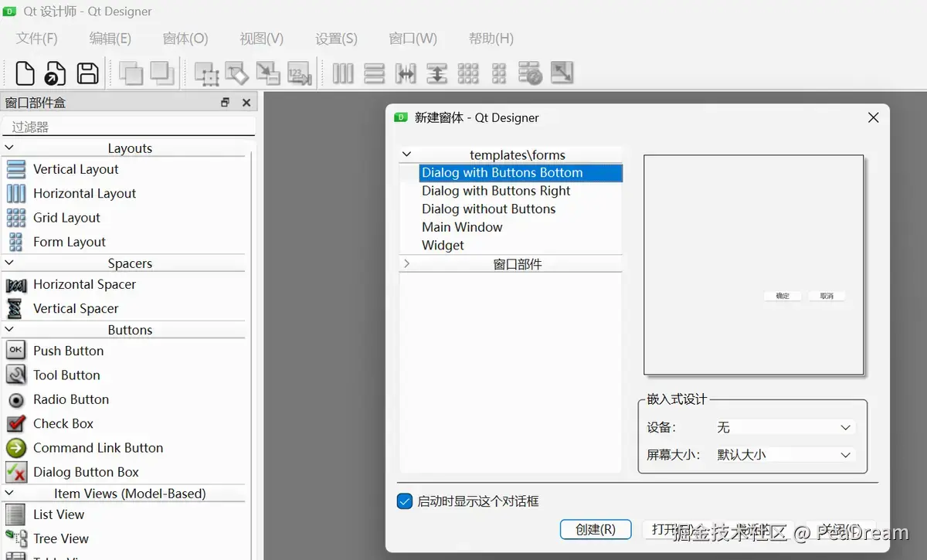Open the 屏幕大小 screen size dropdown

point(783,455)
